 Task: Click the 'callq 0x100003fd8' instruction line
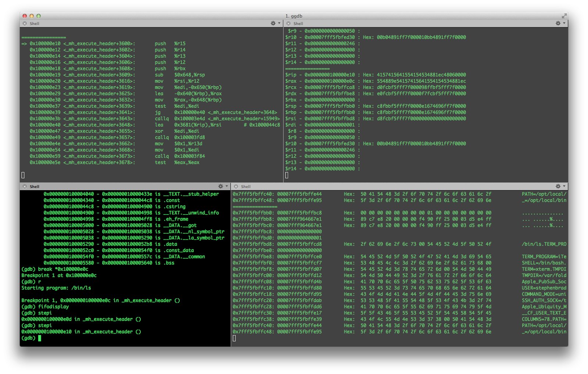tap(117, 138)
